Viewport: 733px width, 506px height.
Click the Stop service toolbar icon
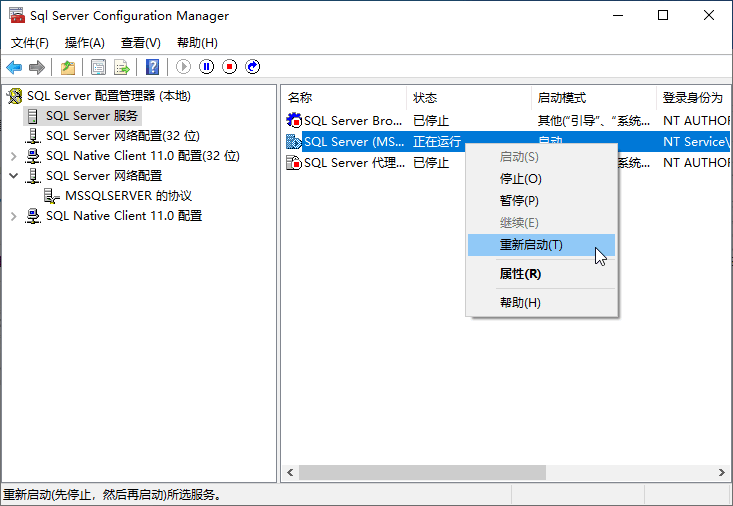pyautogui.click(x=230, y=67)
